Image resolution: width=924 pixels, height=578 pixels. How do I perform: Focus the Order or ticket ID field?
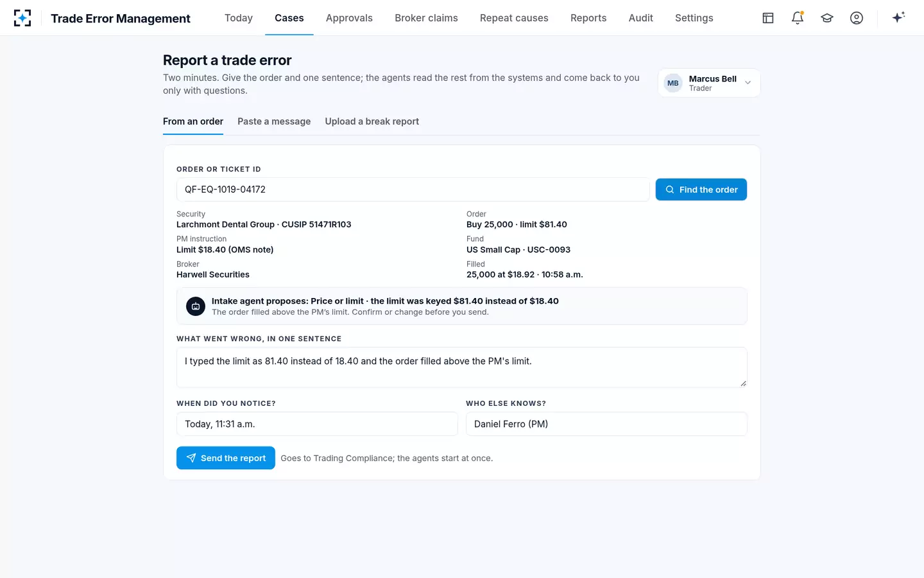[x=413, y=189]
